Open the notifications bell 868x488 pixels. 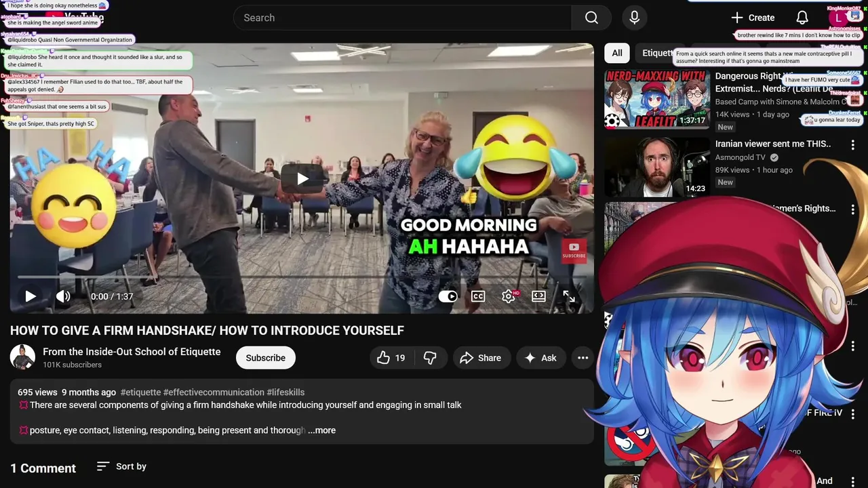pos(802,18)
